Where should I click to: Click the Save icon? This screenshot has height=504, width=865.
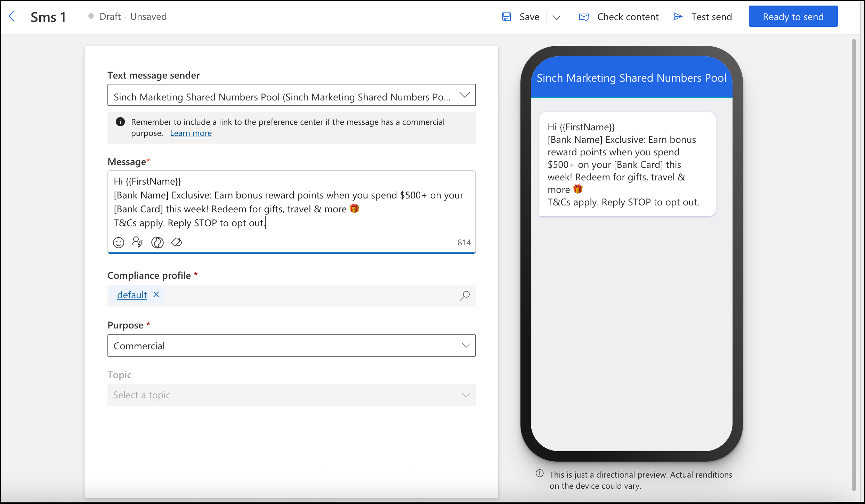click(x=506, y=16)
